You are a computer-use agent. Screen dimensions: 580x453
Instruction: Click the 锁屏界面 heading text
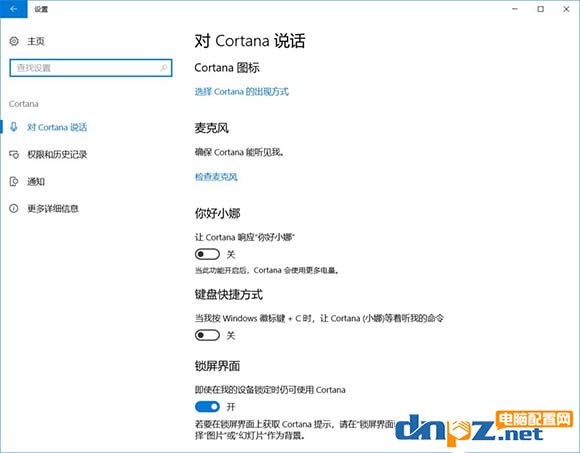coord(217,366)
